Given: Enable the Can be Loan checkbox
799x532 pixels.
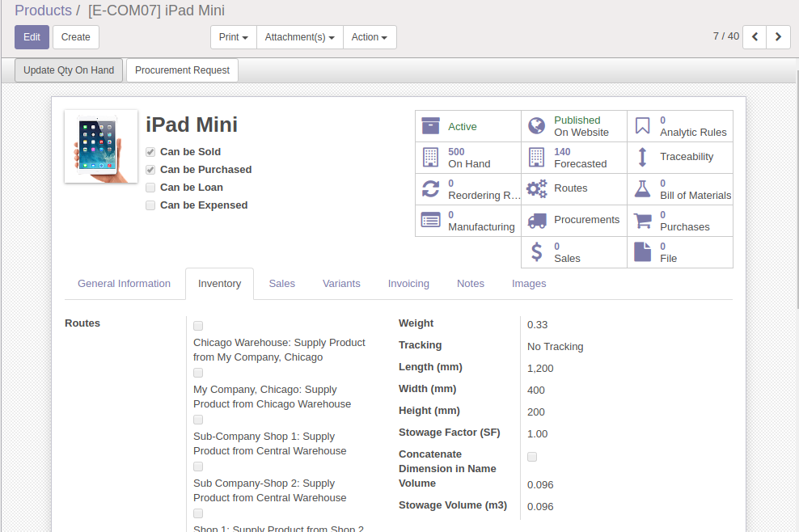Looking at the screenshot, I should pyautogui.click(x=150, y=187).
